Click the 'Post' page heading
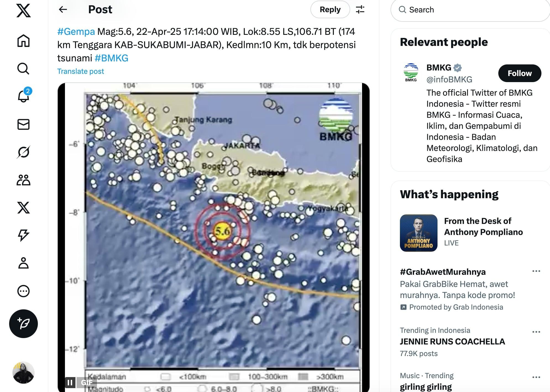Viewport: 550px width, 392px height. pyautogui.click(x=100, y=10)
